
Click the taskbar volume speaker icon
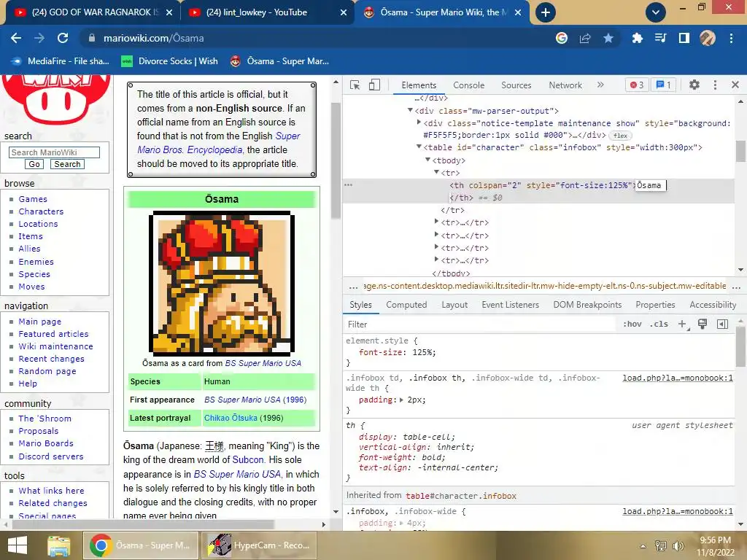tap(678, 545)
